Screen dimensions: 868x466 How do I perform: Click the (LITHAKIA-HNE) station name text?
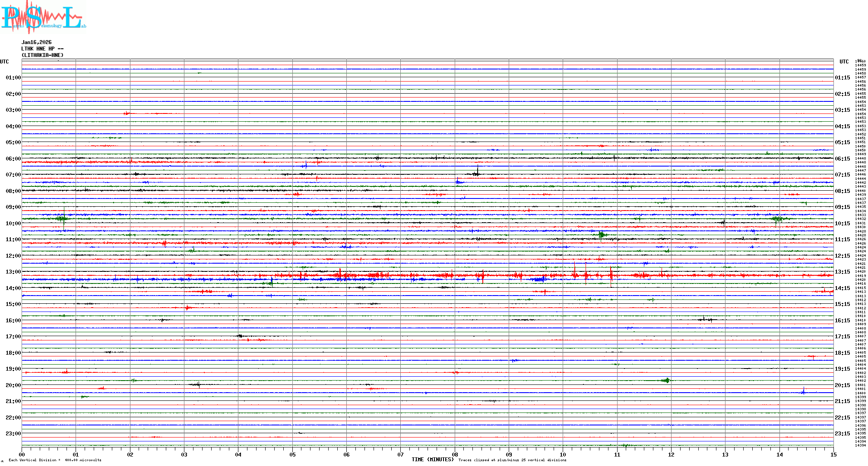[42, 55]
